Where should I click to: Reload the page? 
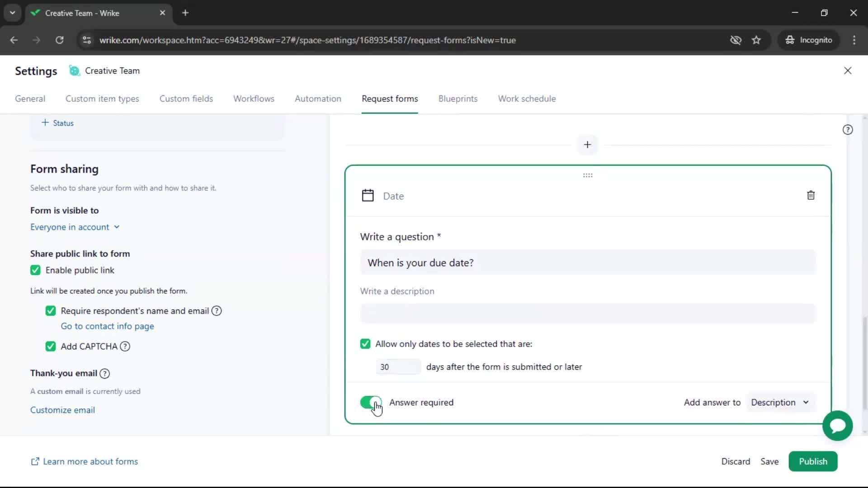pyautogui.click(x=59, y=40)
